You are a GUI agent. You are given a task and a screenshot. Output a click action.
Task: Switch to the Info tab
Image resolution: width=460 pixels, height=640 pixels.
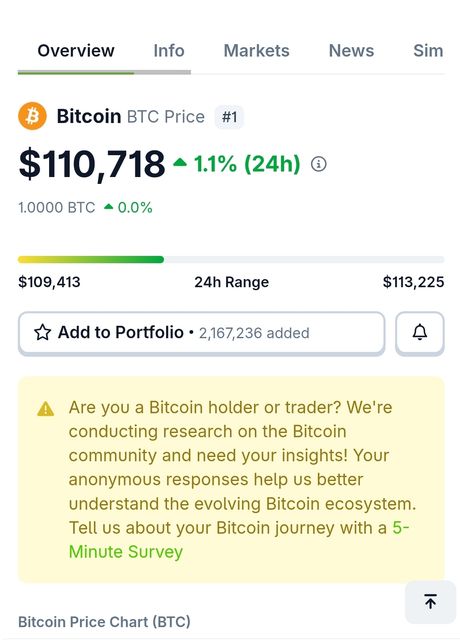pos(169,51)
